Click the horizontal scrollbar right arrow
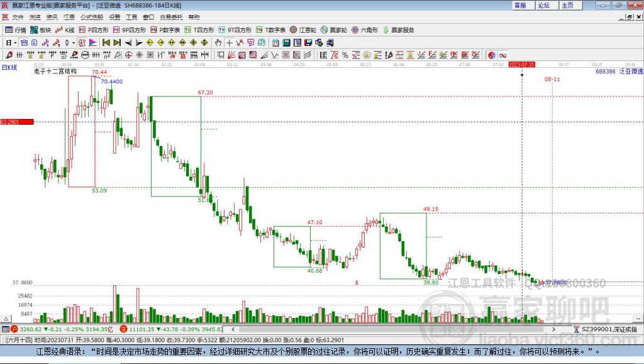The height and width of the screenshot is (364, 644). coord(553,329)
